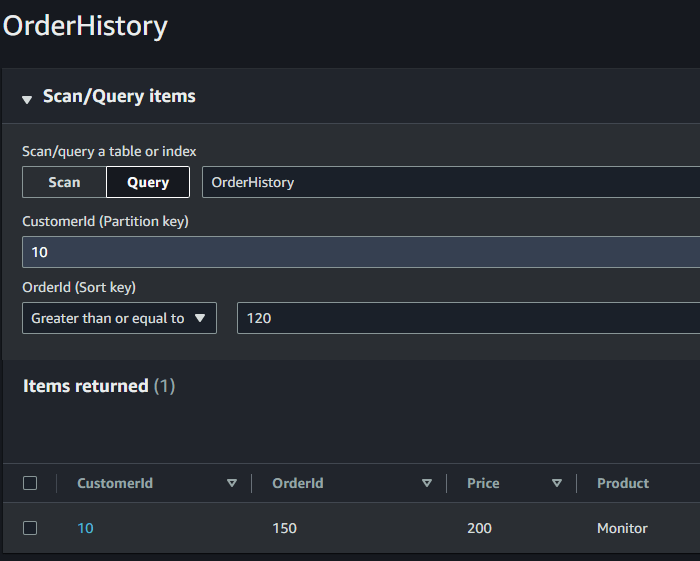The image size is (700, 561).
Task: Collapse the Scan/Query items section triangle
Action: [x=27, y=99]
